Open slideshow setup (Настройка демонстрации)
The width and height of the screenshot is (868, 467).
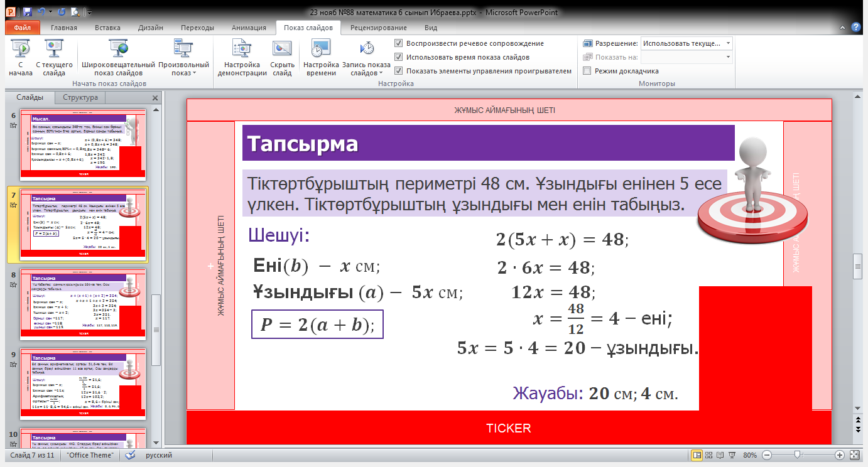[x=242, y=57]
